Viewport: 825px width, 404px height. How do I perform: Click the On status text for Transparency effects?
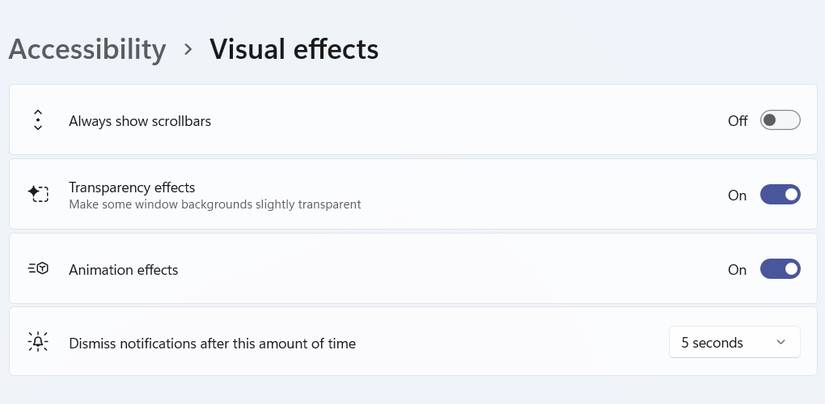pyautogui.click(x=737, y=195)
